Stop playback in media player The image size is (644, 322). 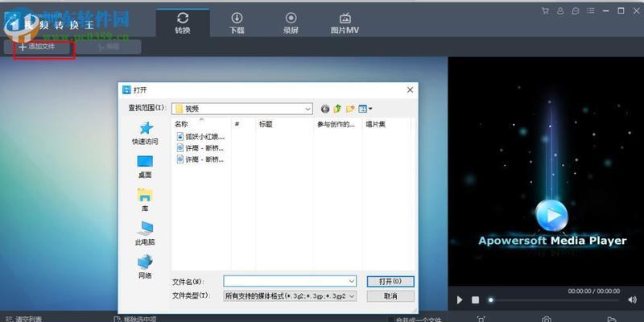[475, 300]
